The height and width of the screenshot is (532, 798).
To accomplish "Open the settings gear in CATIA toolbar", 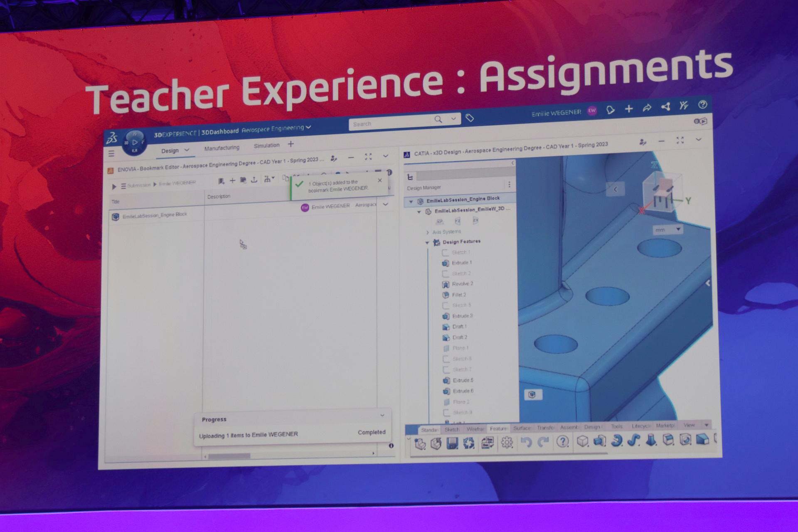I will point(507,442).
